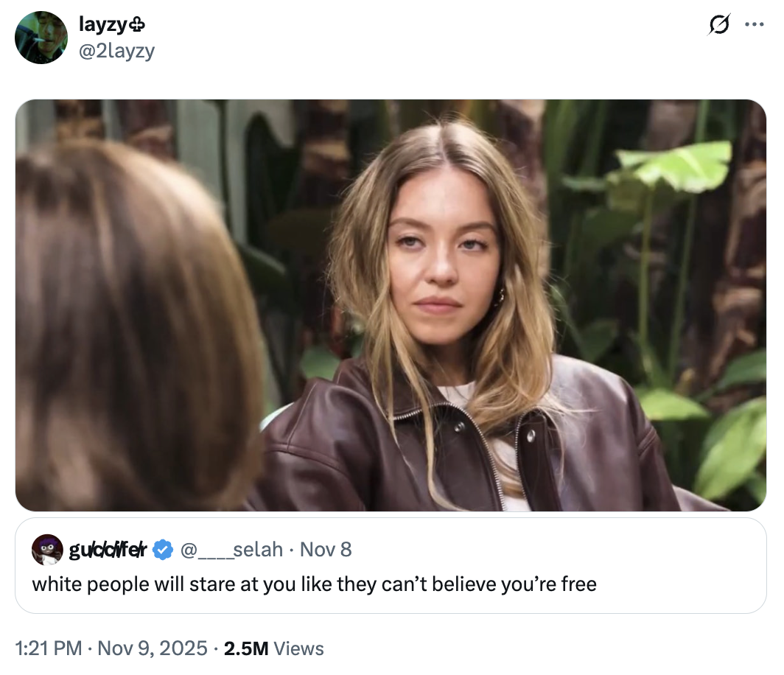The image size is (784, 675).
Task: Click the 'Views' text label
Action: click(298, 648)
